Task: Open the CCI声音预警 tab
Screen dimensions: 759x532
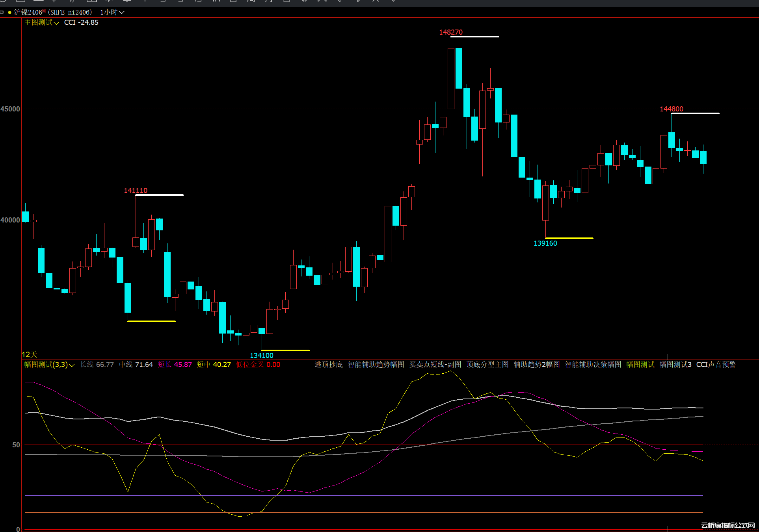Action: pos(716,365)
